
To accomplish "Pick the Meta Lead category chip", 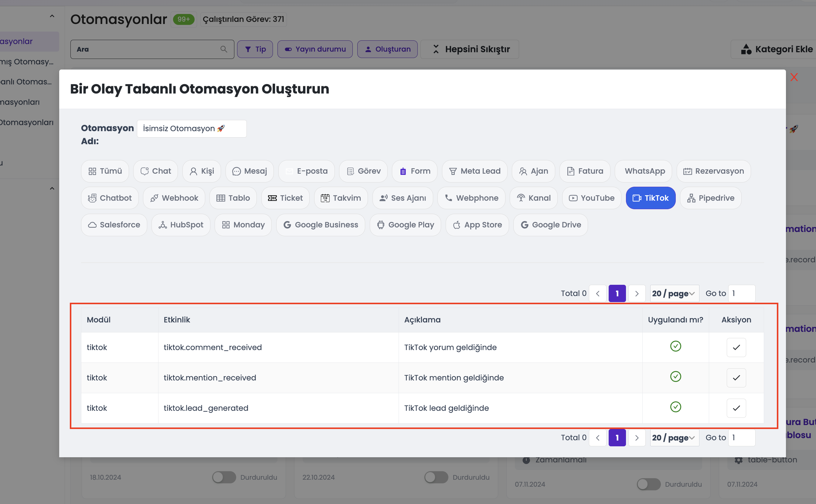I will tap(474, 171).
